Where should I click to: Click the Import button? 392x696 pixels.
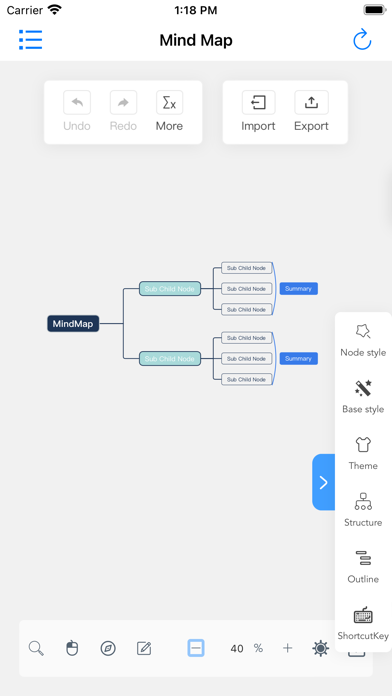tap(258, 111)
